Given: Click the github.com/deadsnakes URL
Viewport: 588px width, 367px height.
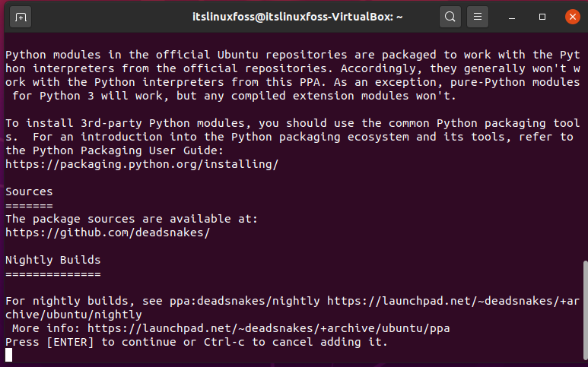Looking at the screenshot, I should 107,233.
